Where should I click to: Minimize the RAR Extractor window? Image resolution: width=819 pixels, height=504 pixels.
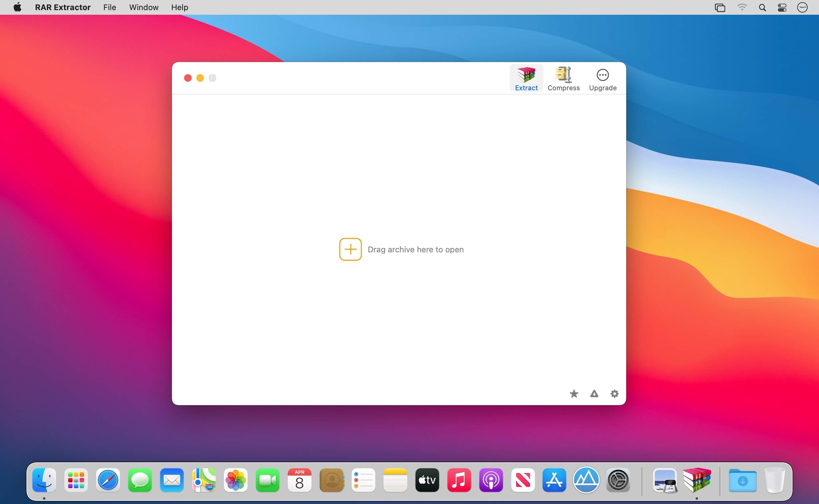click(200, 78)
